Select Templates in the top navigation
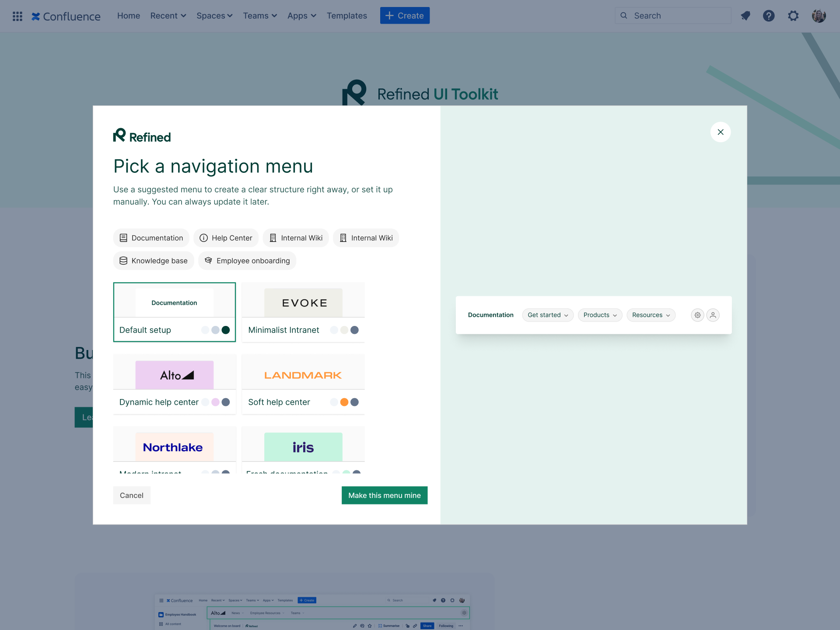This screenshot has height=630, width=840. tap(346, 16)
